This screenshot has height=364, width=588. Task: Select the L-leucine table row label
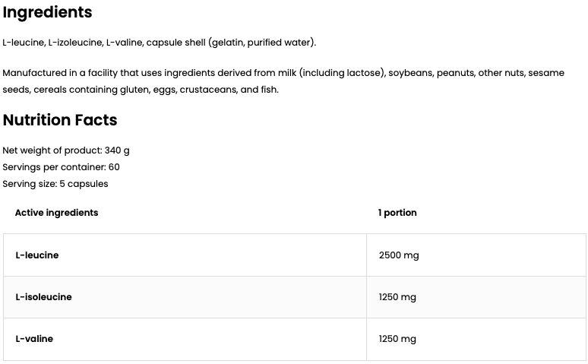click(37, 255)
